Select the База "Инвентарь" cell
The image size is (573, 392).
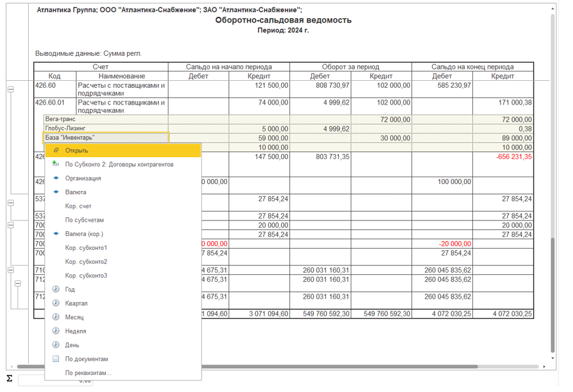point(106,138)
